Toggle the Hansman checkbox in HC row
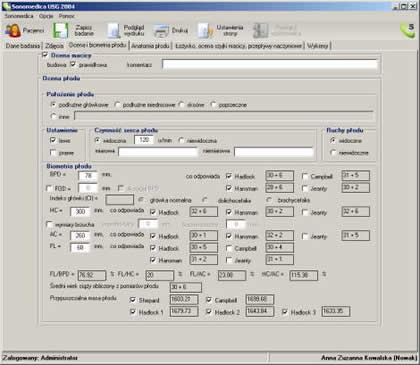This screenshot has height=365, width=420. tap(229, 212)
